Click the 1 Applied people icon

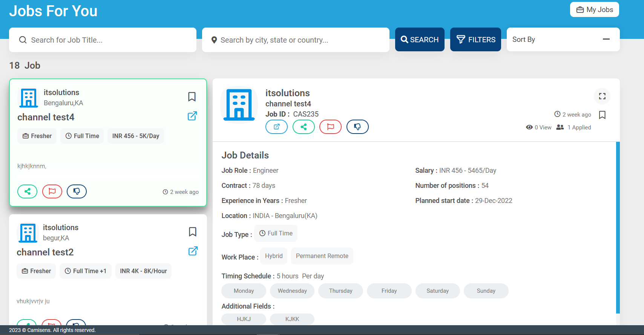click(x=560, y=128)
